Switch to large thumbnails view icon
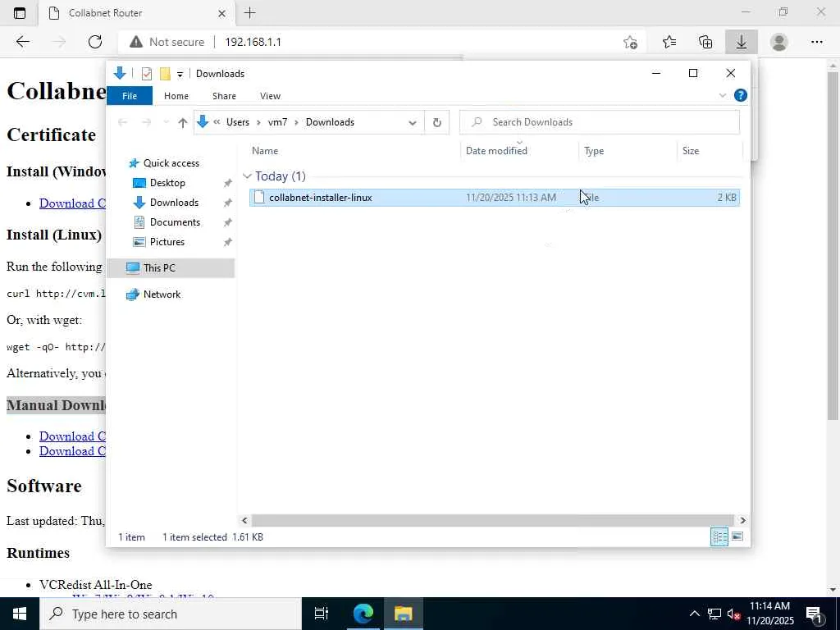Screen dimensions: 840x630 click(x=737, y=536)
